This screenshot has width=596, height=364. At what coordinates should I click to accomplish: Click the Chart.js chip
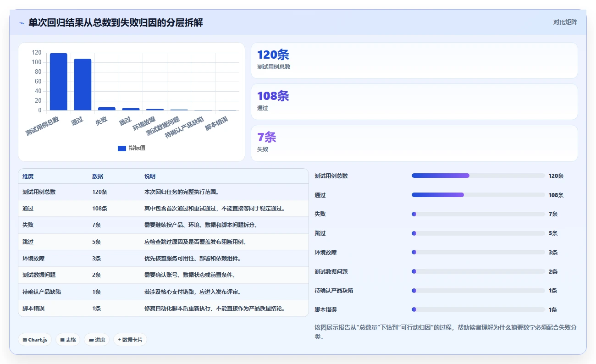click(x=35, y=340)
